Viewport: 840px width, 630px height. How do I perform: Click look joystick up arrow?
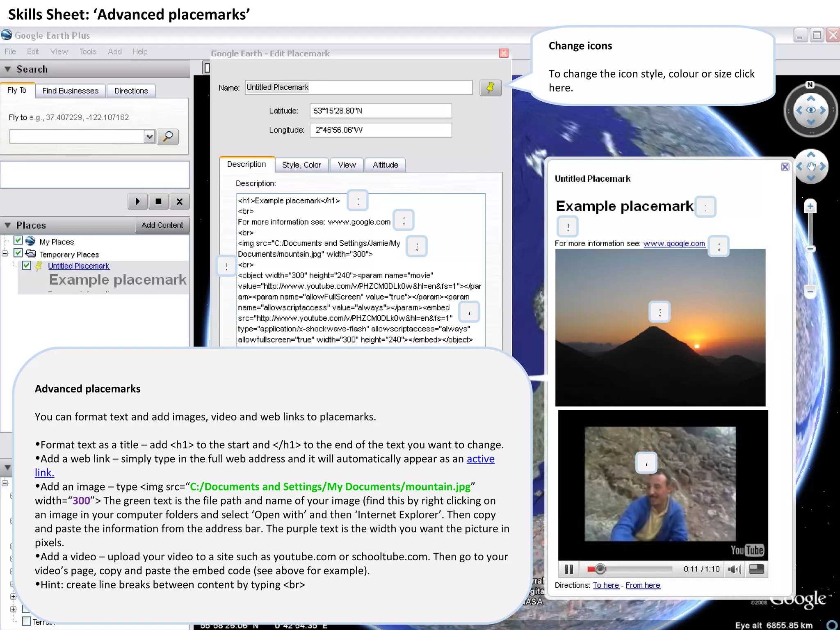pyautogui.click(x=811, y=98)
